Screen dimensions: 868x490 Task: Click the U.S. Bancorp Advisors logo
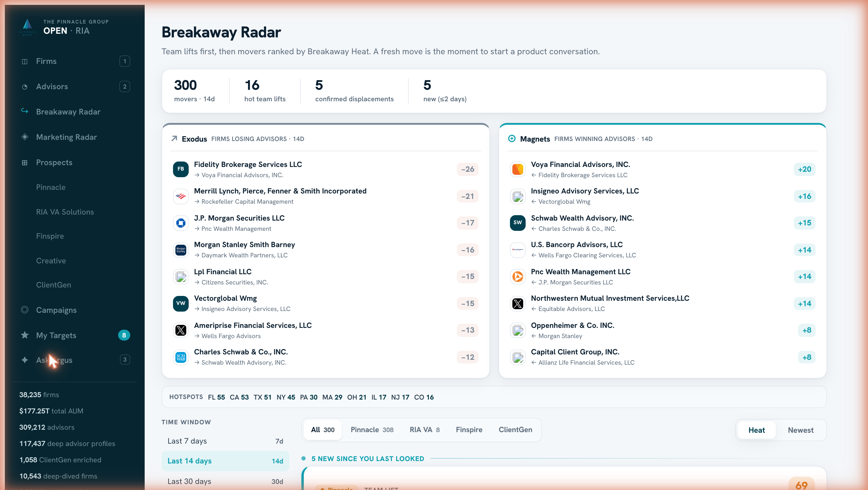click(517, 250)
